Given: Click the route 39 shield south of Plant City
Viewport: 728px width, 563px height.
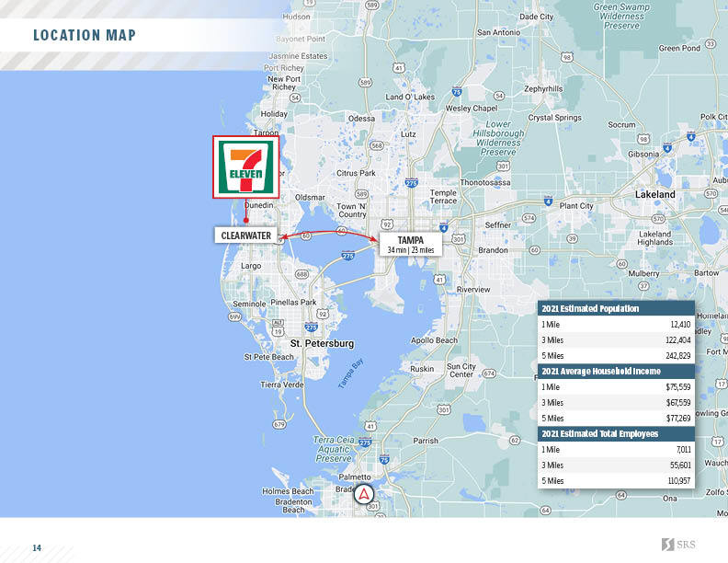Looking at the screenshot, I should 572,239.
